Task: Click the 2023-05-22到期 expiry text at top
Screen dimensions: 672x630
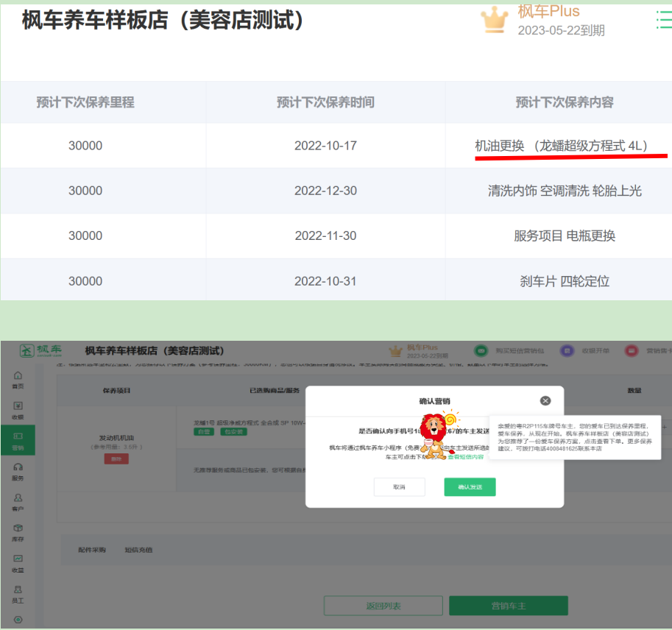Action: (x=561, y=30)
